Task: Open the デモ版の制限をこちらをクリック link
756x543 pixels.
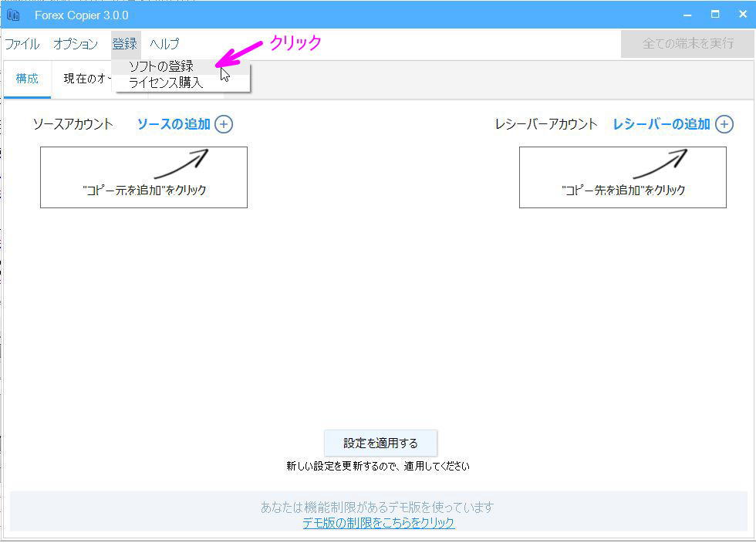Action: pyautogui.click(x=378, y=523)
